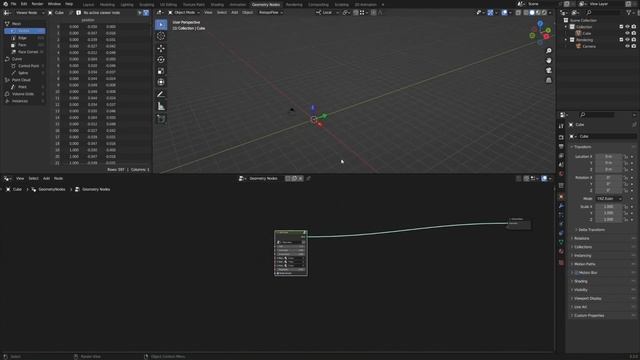
Task: Select the Annotate tool in viewport toolbar
Action: [x=161, y=94]
